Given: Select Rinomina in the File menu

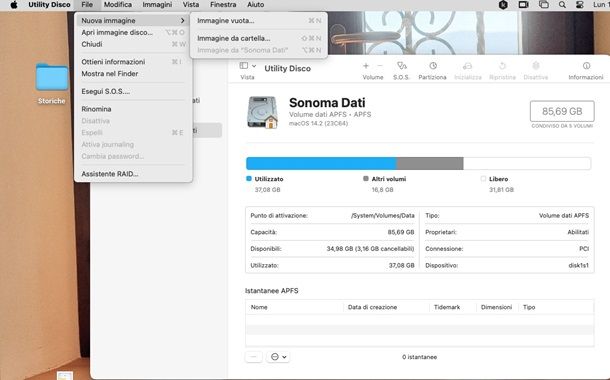Looking at the screenshot, I should point(133,109).
